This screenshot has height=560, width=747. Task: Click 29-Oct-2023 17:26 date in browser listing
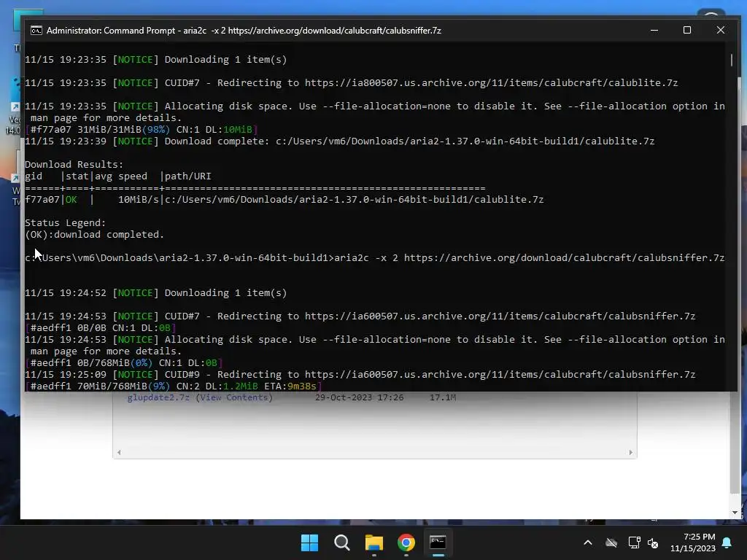(359, 397)
